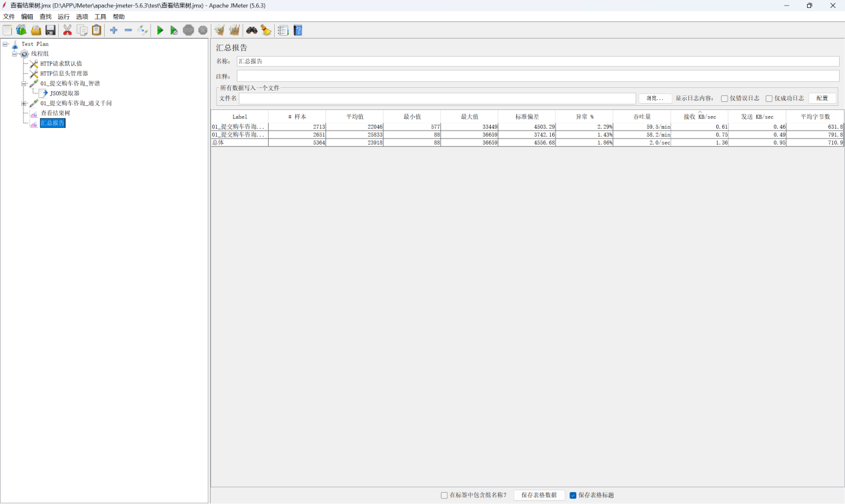This screenshot has width=845, height=504.
Task: Select HTTP信息头管理器 in the tree
Action: 64,74
